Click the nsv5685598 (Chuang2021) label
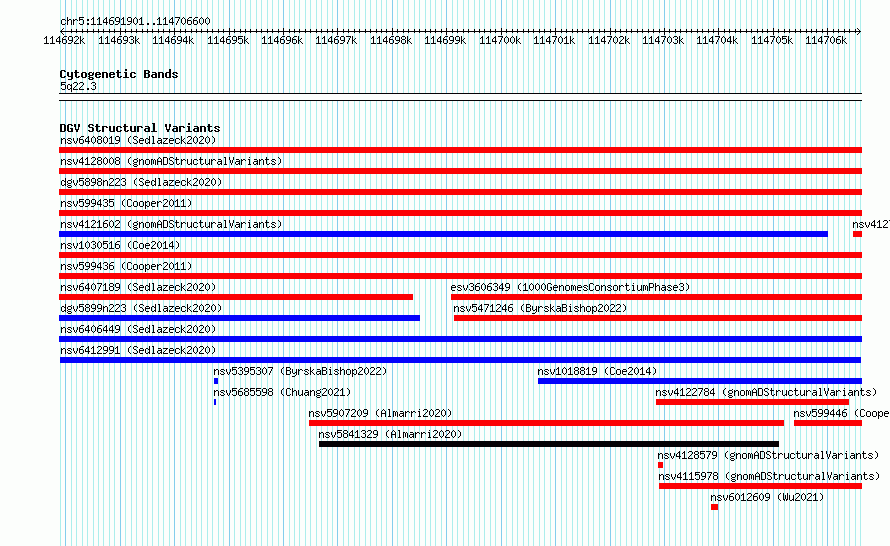Screen dimensions: 890x546 click(x=282, y=392)
